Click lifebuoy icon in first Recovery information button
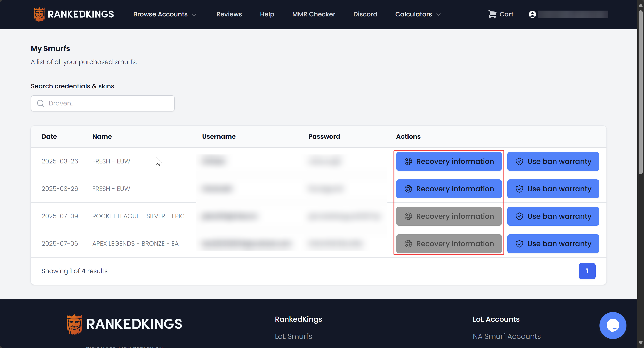Image resolution: width=644 pixels, height=348 pixels. (x=408, y=161)
